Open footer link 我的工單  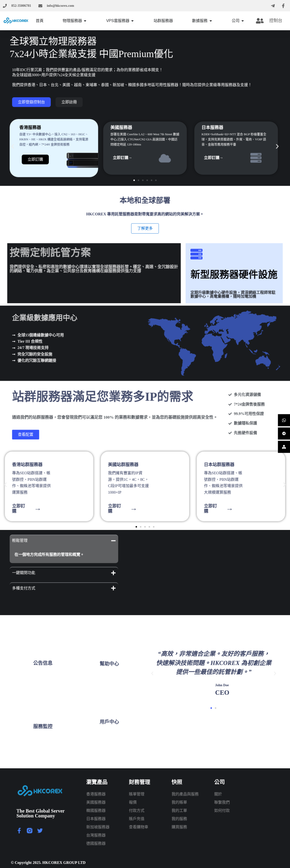click(179, 810)
